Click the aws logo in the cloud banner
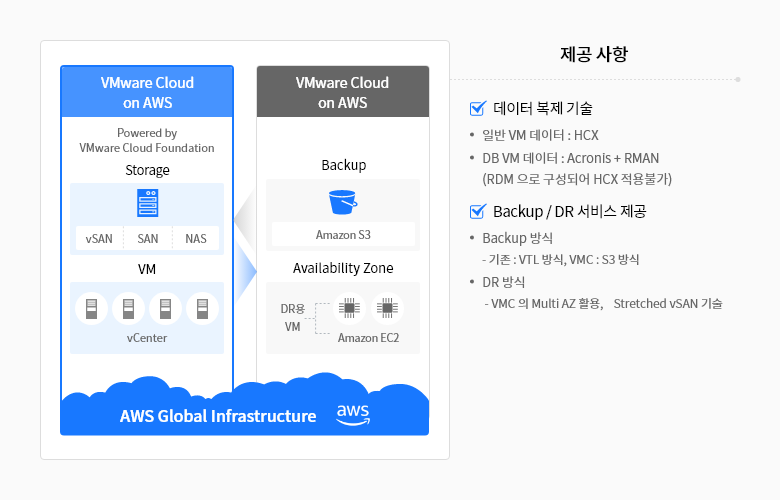 point(353,415)
